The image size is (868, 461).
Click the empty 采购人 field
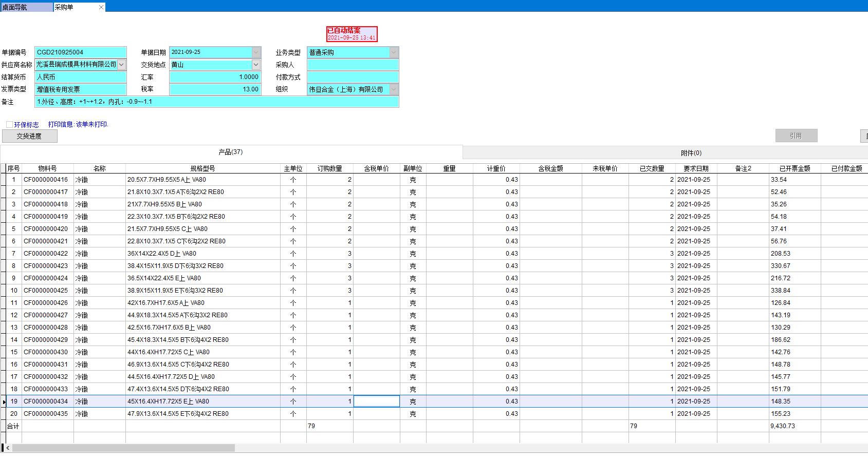352,65
